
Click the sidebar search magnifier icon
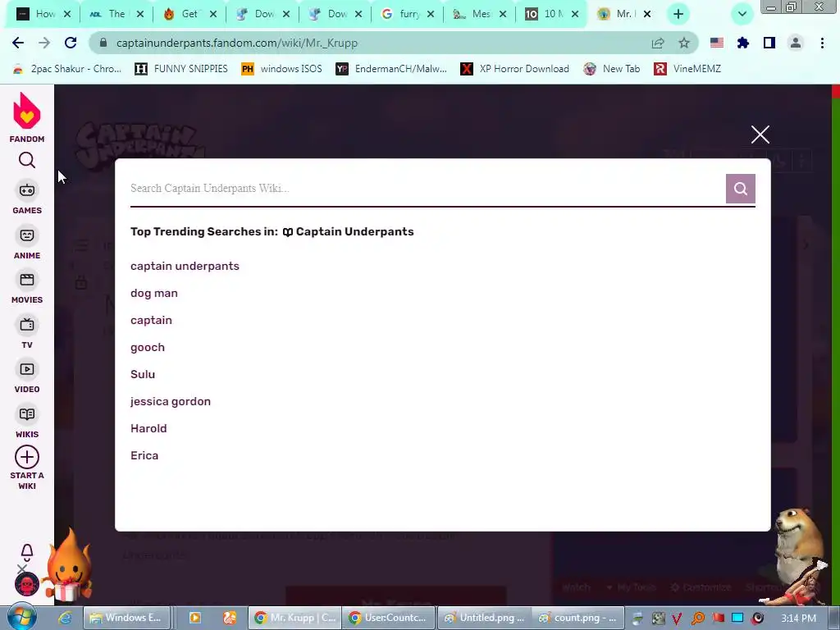(27, 160)
